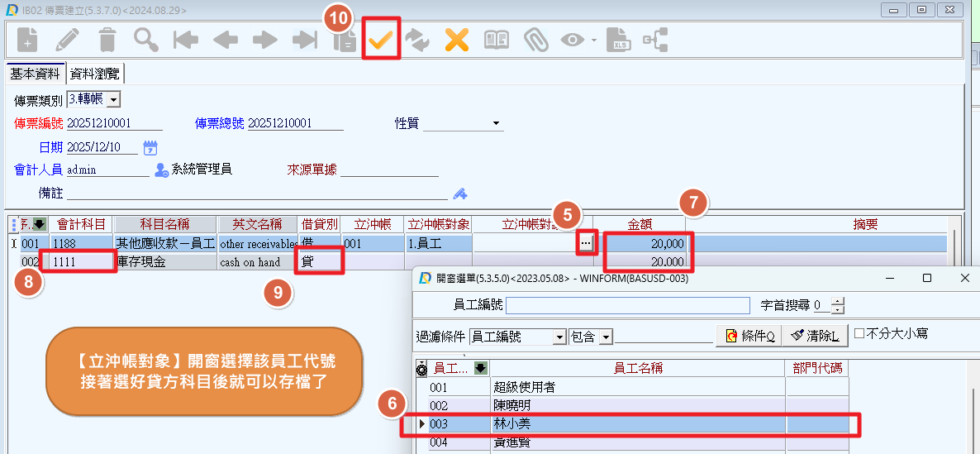The image size is (980, 454).
Task: Enable the 不分大小寫 checkbox
Action: point(859,334)
